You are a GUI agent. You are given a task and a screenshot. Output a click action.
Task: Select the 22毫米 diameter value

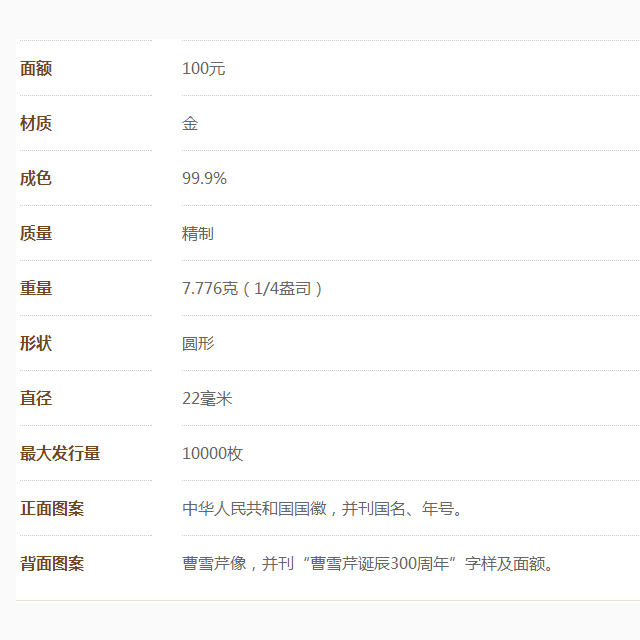[x=207, y=399]
